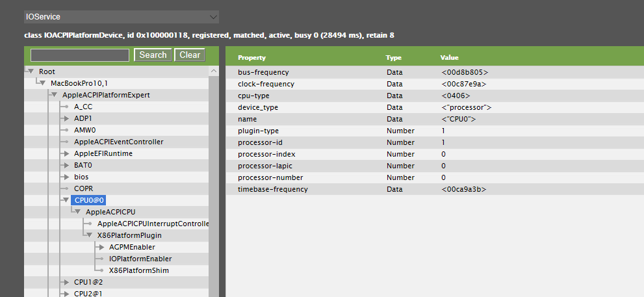Select the plugin-type property row

click(x=435, y=131)
